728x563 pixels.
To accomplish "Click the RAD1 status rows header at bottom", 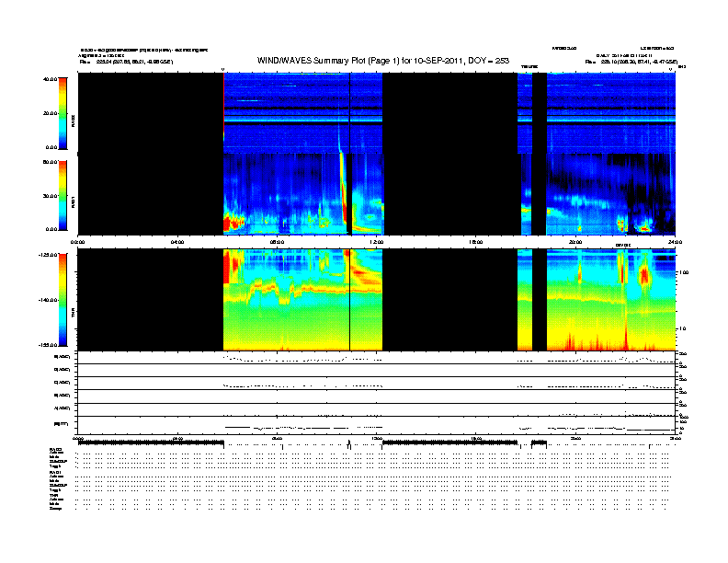I will coord(55,473).
